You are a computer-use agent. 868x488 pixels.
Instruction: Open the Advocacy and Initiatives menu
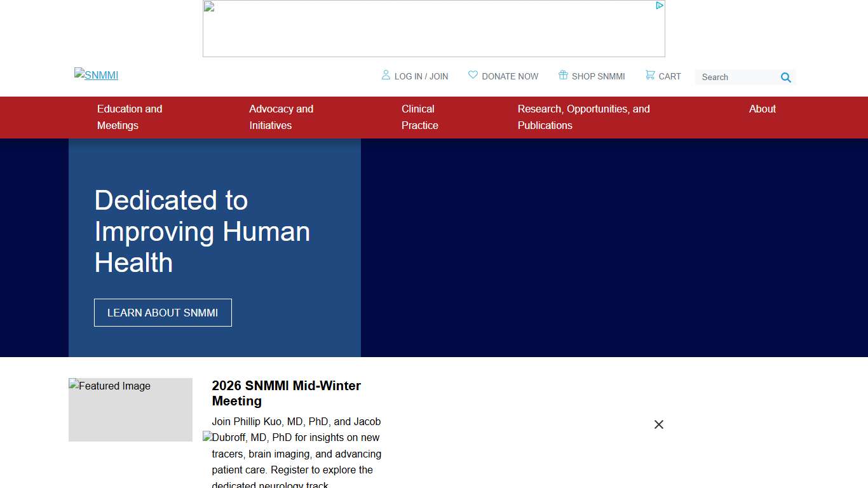(x=281, y=117)
